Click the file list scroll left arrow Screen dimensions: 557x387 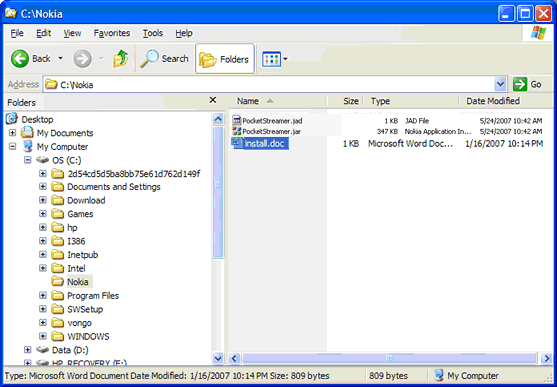click(x=234, y=358)
